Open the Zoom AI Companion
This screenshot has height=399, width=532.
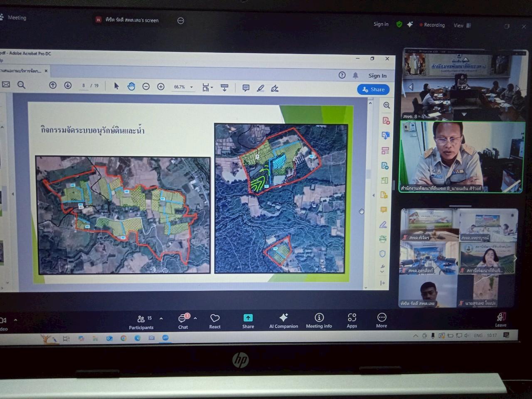point(283,320)
